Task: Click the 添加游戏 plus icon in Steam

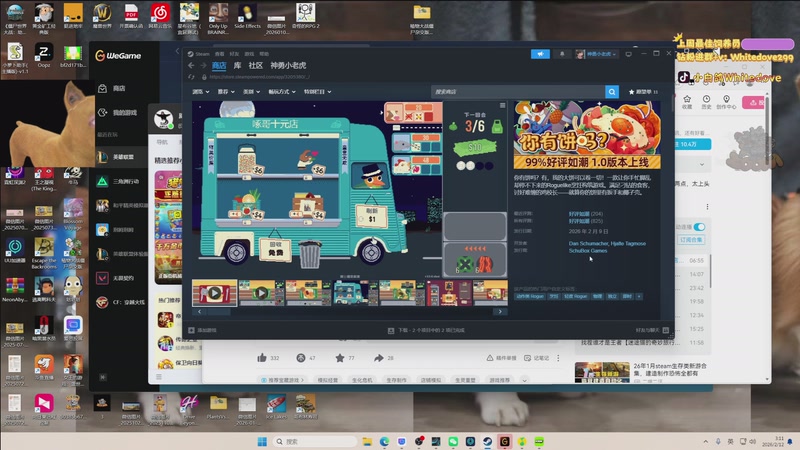Action: (x=191, y=330)
